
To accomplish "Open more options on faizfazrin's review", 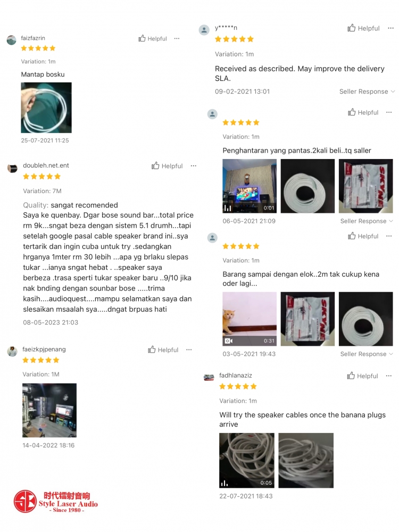I will point(177,38).
